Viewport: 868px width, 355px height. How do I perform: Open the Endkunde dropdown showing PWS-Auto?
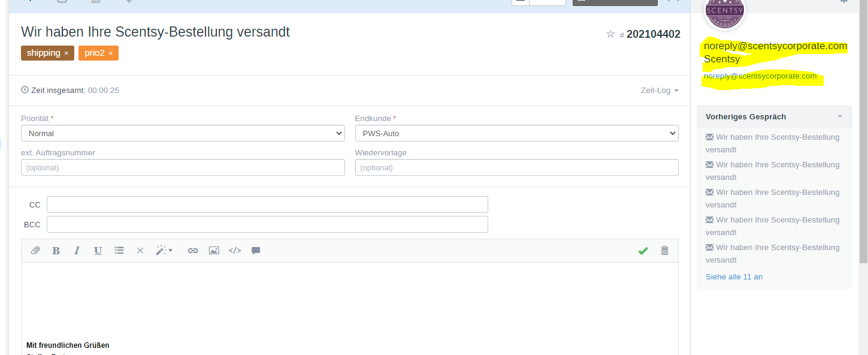[516, 133]
